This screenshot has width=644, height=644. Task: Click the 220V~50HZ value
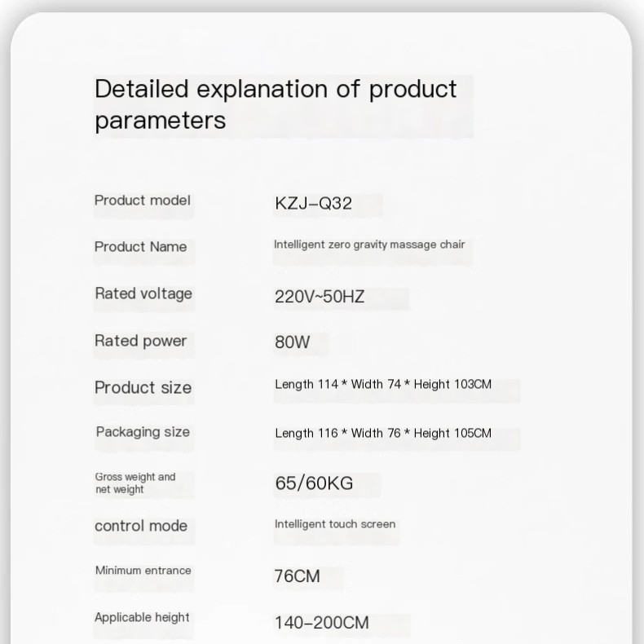pyautogui.click(x=320, y=297)
